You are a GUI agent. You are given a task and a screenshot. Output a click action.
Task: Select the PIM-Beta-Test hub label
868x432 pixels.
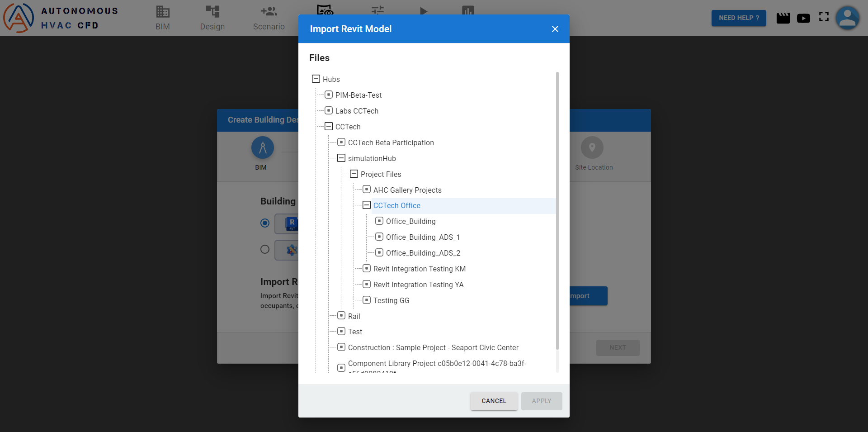[359, 95]
